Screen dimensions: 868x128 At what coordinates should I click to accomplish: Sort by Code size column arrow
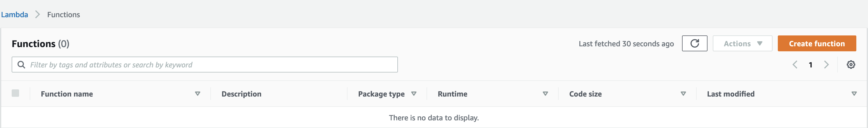click(x=683, y=94)
